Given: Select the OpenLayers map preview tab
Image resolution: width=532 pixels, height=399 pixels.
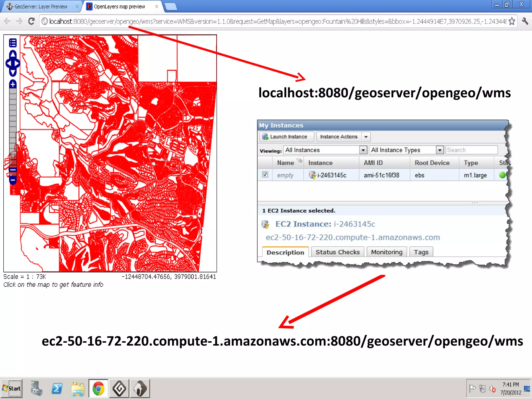Looking at the screenshot, I should point(119,6).
